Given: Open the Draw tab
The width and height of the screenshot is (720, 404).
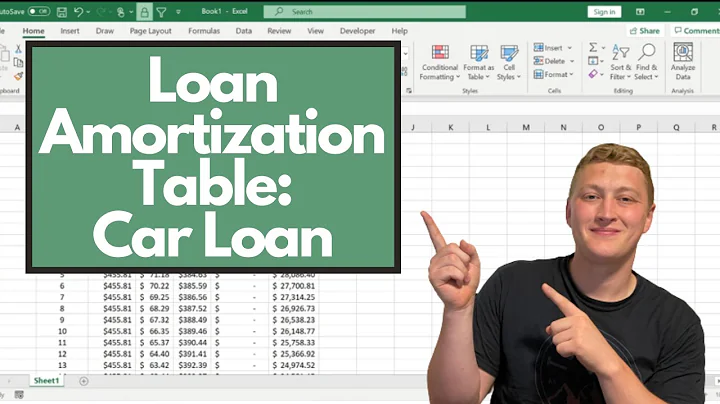Looking at the screenshot, I should pyautogui.click(x=105, y=31).
